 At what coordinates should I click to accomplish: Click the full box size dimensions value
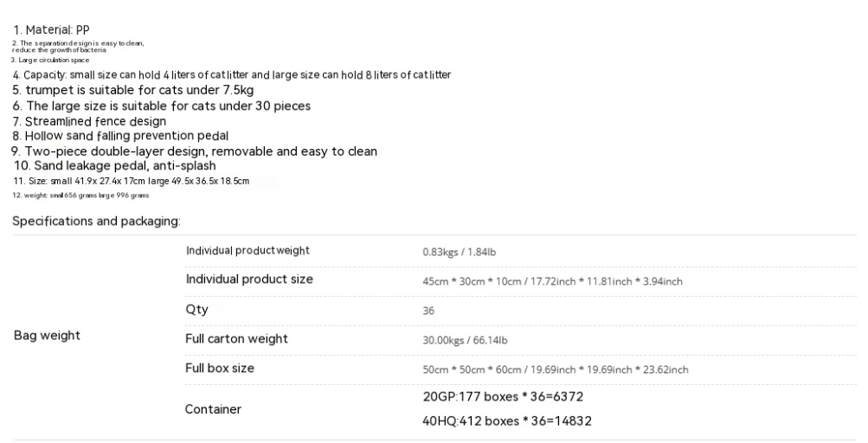(x=556, y=369)
